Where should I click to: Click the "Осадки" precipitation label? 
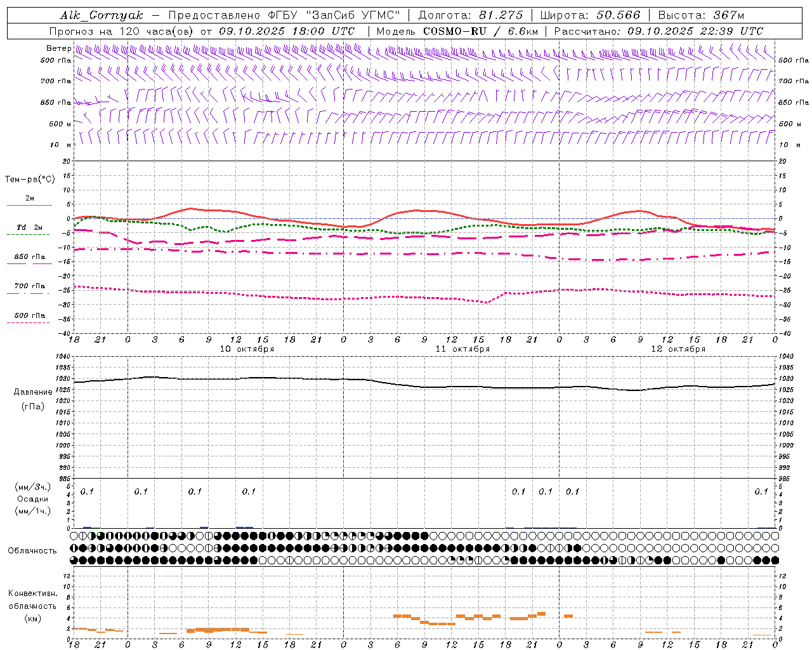pyautogui.click(x=32, y=500)
